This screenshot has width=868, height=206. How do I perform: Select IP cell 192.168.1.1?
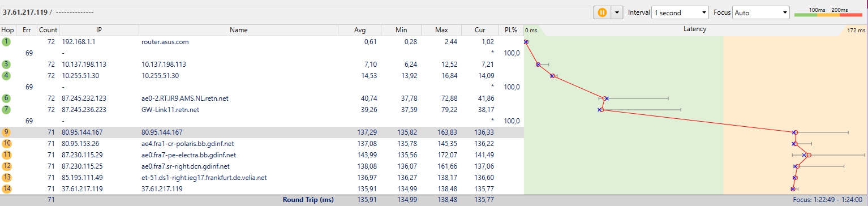click(79, 42)
